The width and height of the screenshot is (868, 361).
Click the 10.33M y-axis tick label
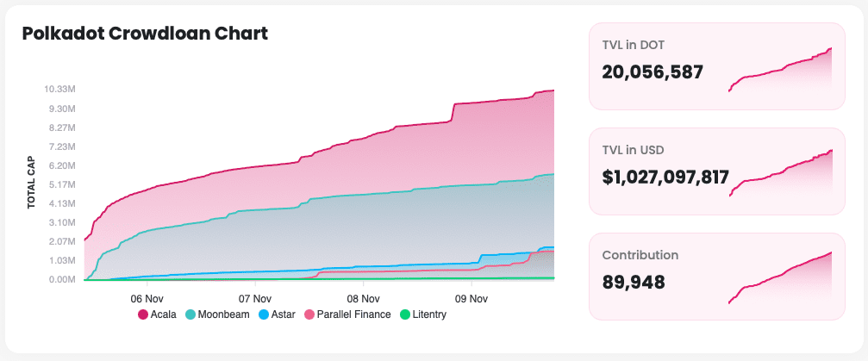59,90
